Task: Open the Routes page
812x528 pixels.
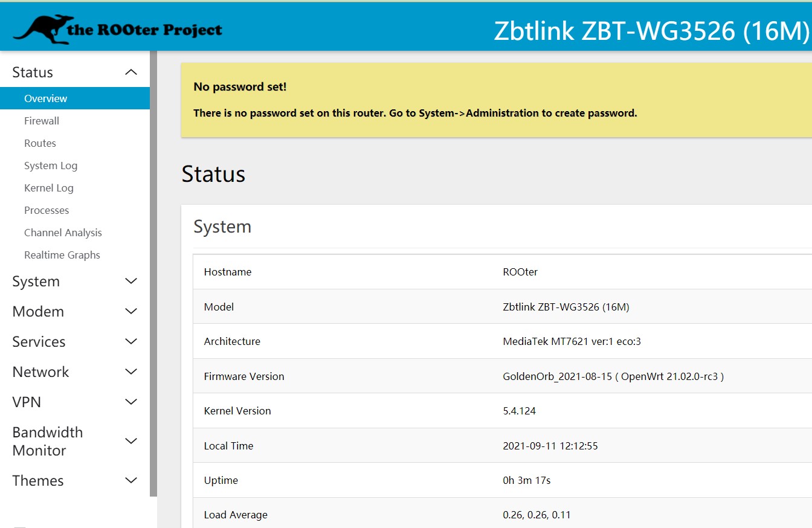Action: pyautogui.click(x=40, y=143)
